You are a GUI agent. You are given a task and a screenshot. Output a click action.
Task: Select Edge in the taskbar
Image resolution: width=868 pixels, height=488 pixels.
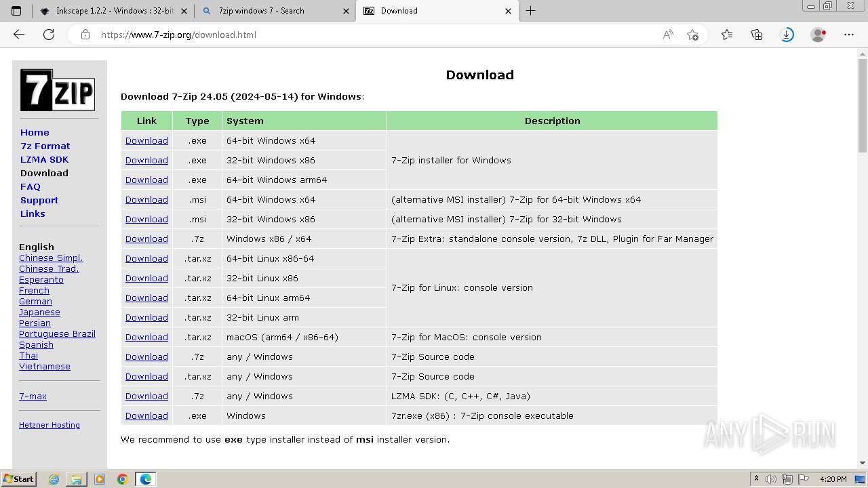(x=146, y=479)
